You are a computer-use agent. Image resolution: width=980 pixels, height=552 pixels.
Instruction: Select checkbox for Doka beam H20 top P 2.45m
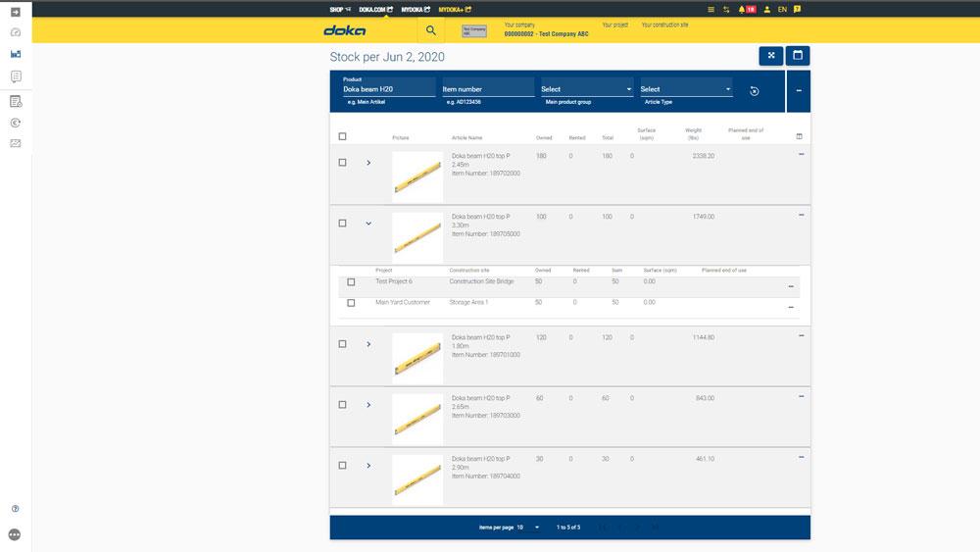(342, 163)
